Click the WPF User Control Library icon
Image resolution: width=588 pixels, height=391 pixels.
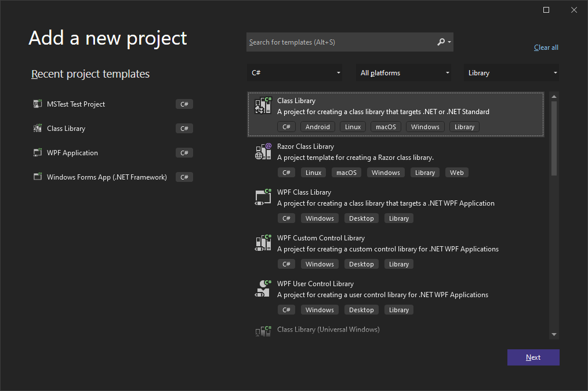point(263,288)
